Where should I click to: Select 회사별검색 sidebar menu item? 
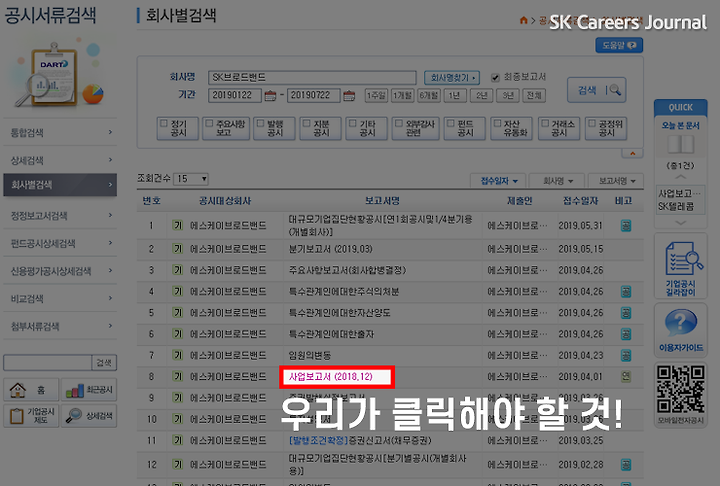pyautogui.click(x=60, y=185)
